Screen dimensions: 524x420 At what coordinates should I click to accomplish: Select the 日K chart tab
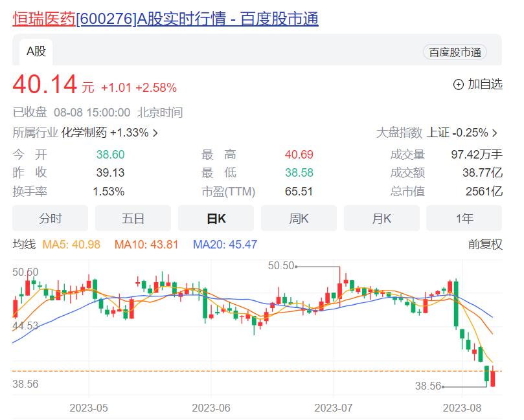point(216,218)
